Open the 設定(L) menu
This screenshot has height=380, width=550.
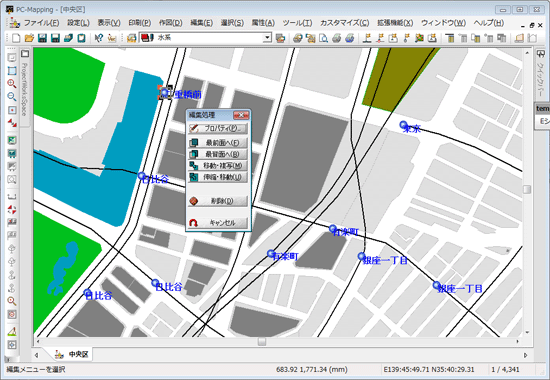(78, 23)
